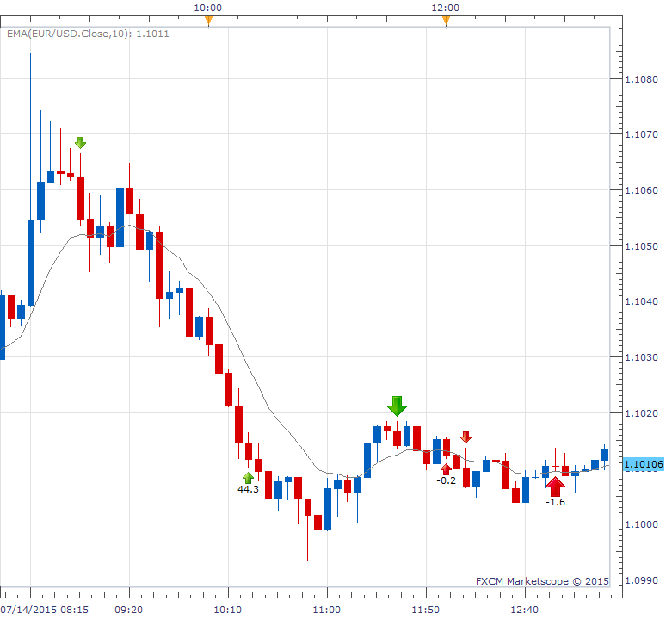672x620 pixels.
Task: Click the 1.1040 price axis label
Action: [642, 301]
